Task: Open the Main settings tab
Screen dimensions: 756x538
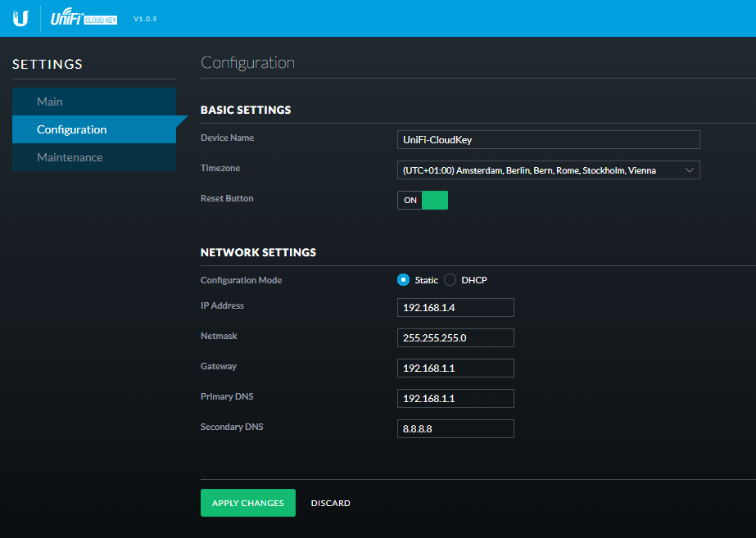Action: [x=50, y=102]
